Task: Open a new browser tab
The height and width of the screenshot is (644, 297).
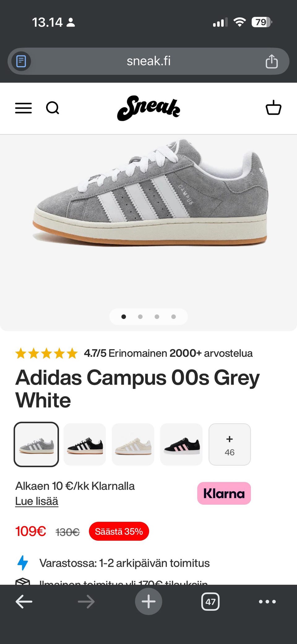Action: click(148, 601)
